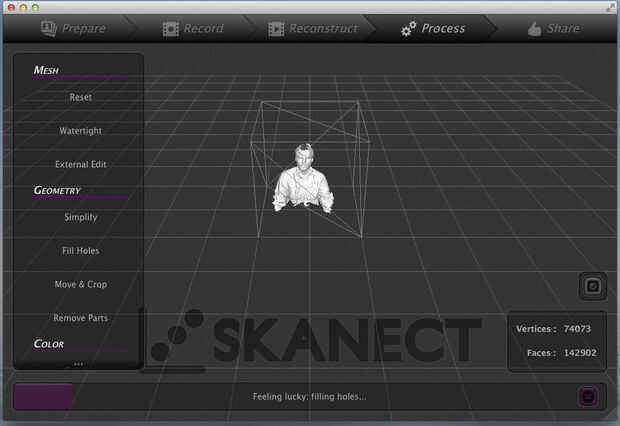Click Fill Holes

(x=81, y=251)
